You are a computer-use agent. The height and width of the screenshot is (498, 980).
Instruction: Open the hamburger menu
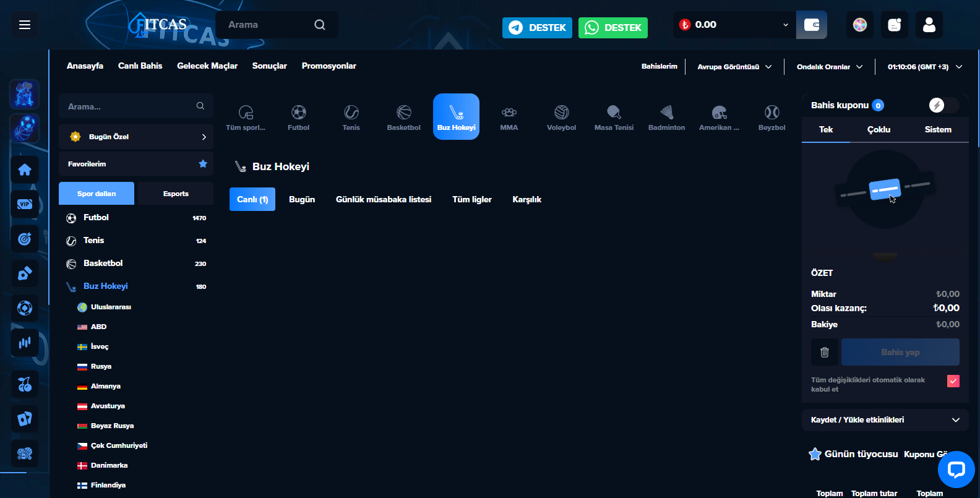pos(25,25)
